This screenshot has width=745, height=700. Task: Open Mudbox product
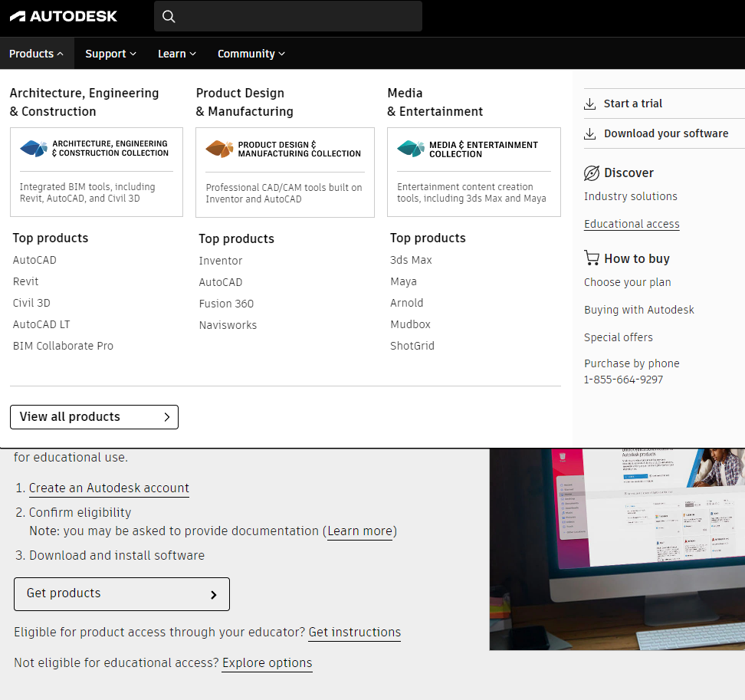point(411,324)
